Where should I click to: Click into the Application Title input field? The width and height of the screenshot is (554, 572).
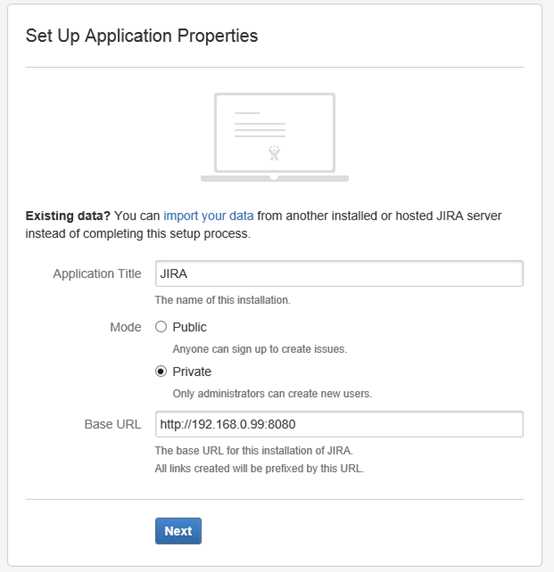point(339,274)
